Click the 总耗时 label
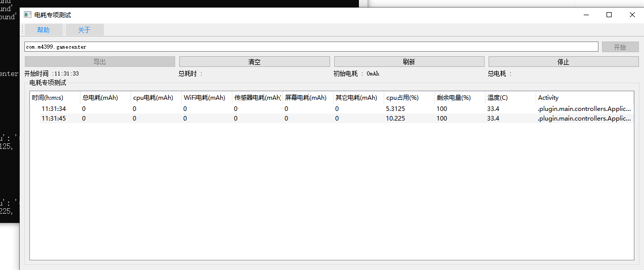Image resolution: width=644 pixels, height=270 pixels. tap(190, 73)
